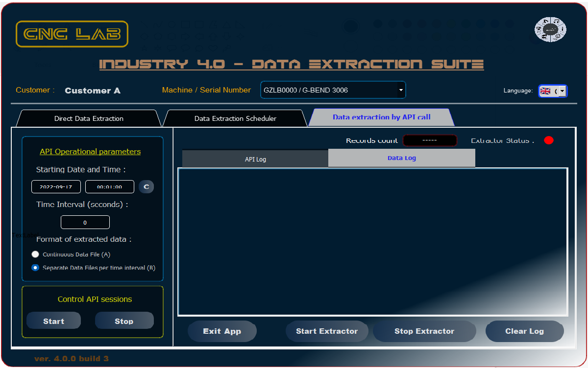This screenshot has height=368, width=588.
Task: Click the Clear Log button
Action: pos(524,331)
